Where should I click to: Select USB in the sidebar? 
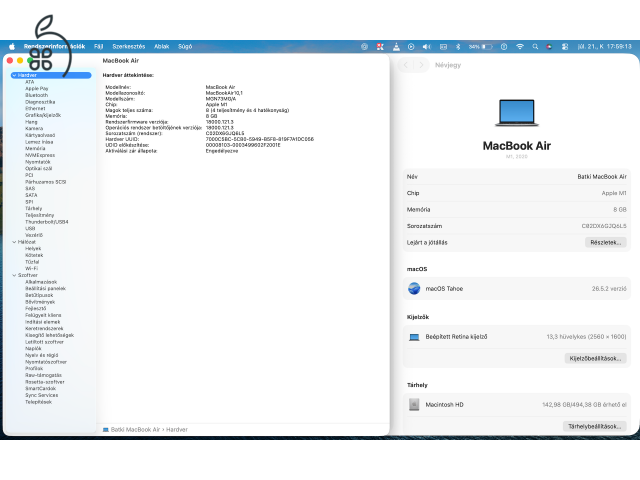(x=30, y=229)
